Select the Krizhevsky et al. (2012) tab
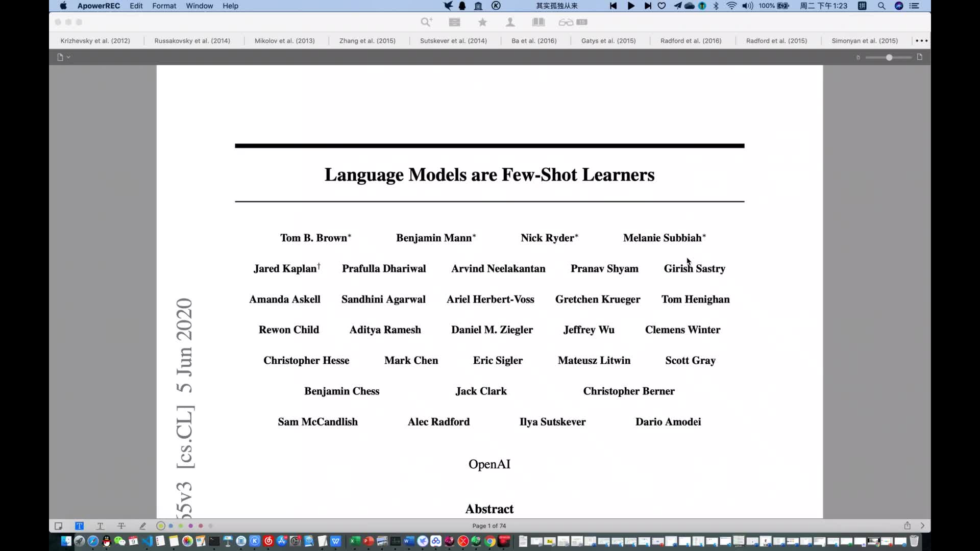 point(95,40)
